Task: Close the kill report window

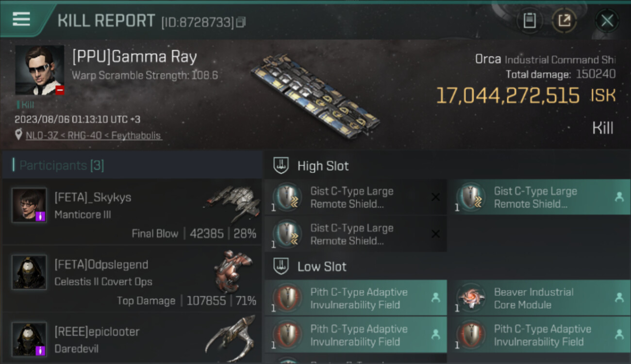Action: click(607, 20)
